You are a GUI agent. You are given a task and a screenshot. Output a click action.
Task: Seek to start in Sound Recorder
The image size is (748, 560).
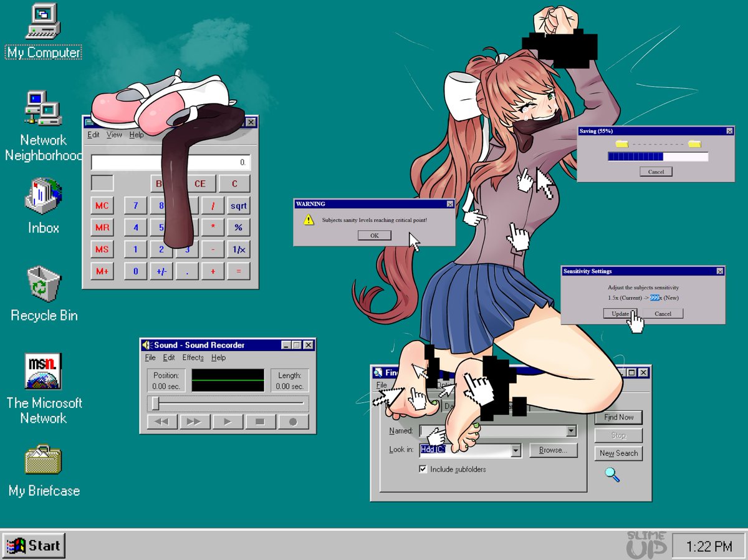pos(161,422)
